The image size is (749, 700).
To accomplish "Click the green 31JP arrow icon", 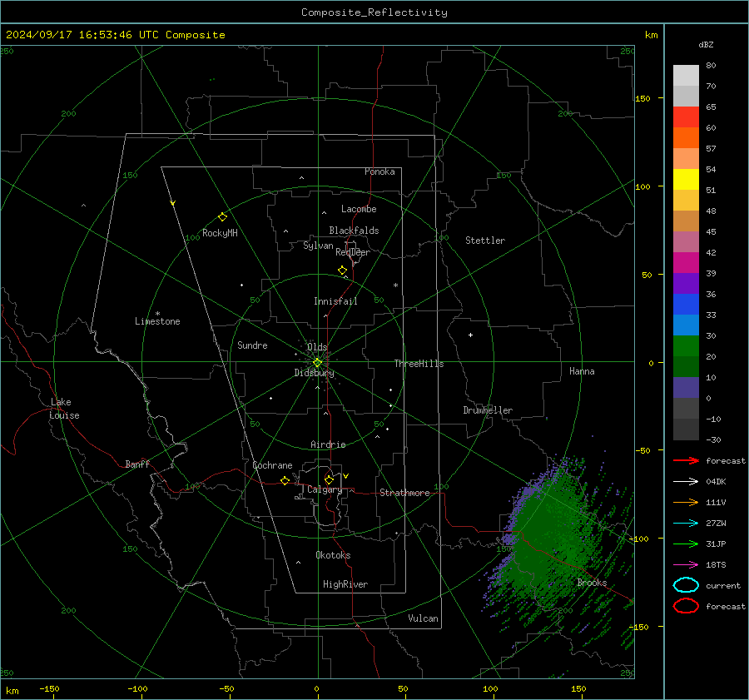I will tap(686, 544).
